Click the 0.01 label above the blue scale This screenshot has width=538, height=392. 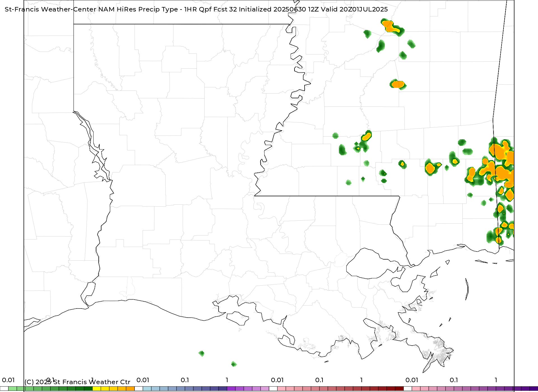[143, 380]
